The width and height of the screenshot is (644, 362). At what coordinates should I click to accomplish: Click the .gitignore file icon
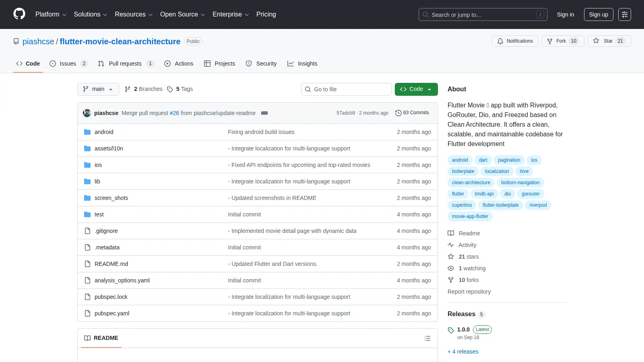pyautogui.click(x=87, y=231)
